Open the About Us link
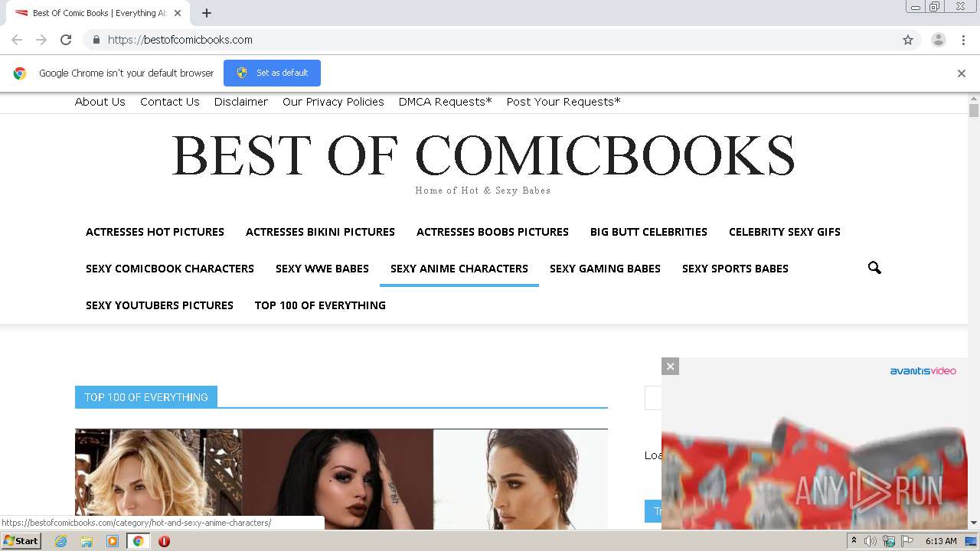Image resolution: width=980 pixels, height=551 pixels. [x=100, y=102]
